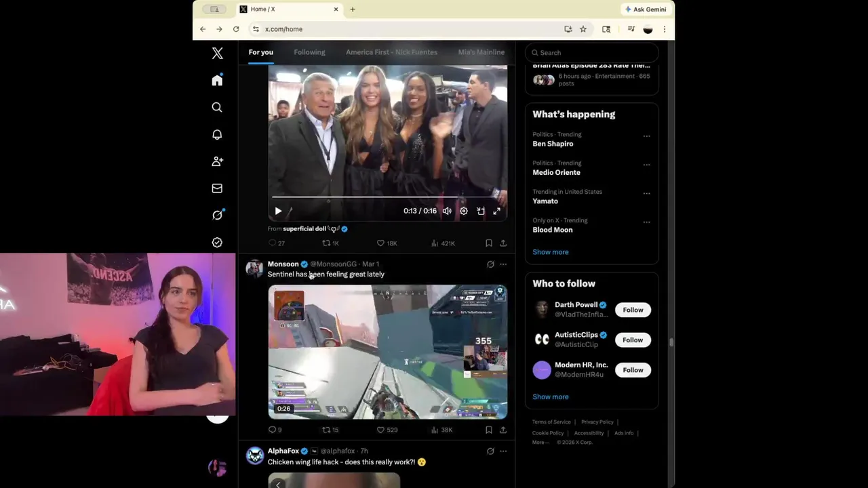This screenshot has width=868, height=488.
Task: Open Monsoon gameplay video thumbnail
Action: pos(387,351)
